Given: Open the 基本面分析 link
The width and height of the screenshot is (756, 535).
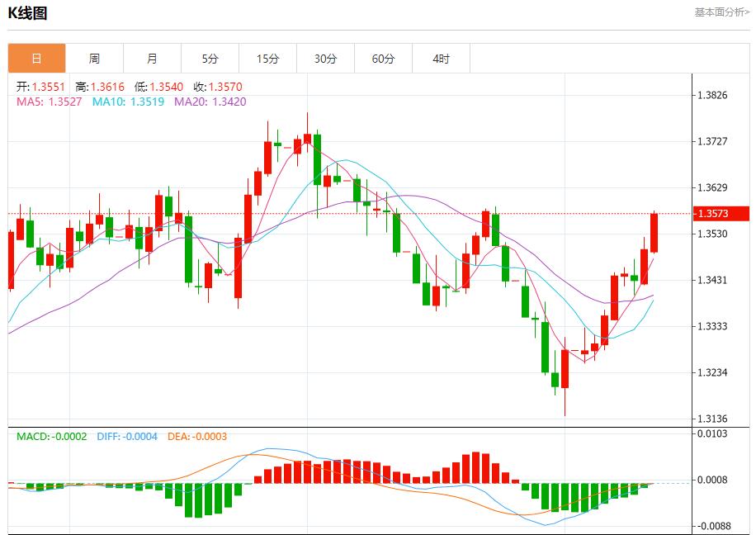Looking at the screenshot, I should 721,12.
